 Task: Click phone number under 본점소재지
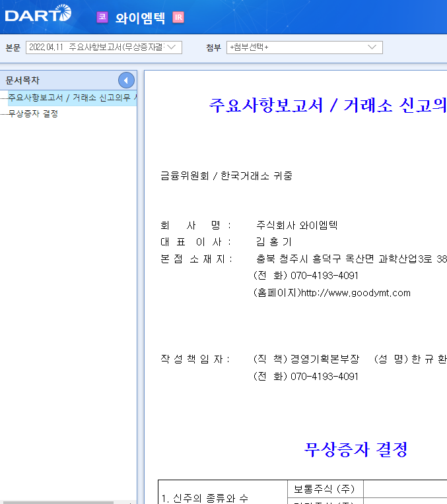pyautogui.click(x=324, y=276)
